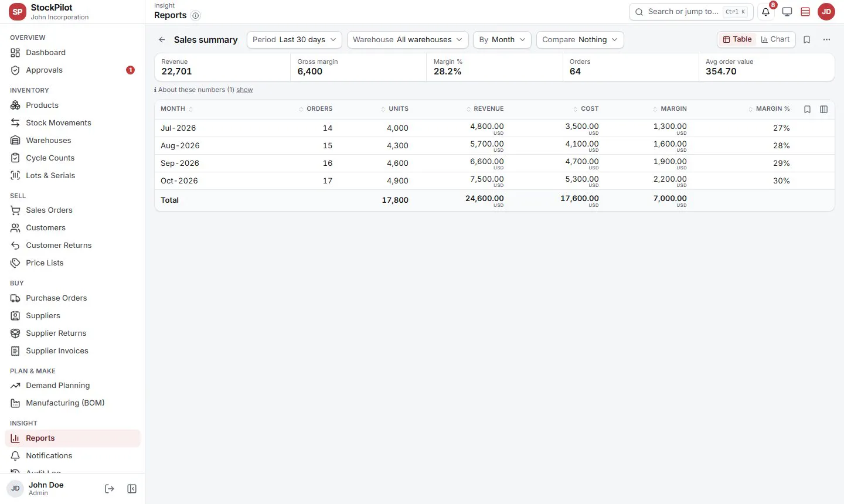Click the show link for About these numbers
This screenshot has width=844, height=504.
click(244, 90)
